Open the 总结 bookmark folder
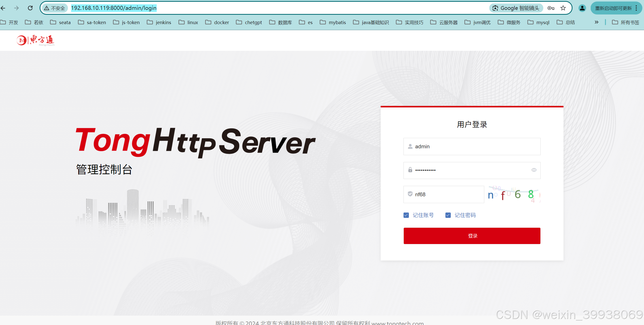The height and width of the screenshot is (325, 644). [x=566, y=22]
